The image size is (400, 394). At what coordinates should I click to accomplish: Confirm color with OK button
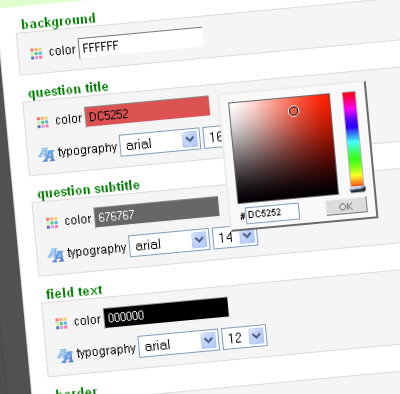point(347,206)
